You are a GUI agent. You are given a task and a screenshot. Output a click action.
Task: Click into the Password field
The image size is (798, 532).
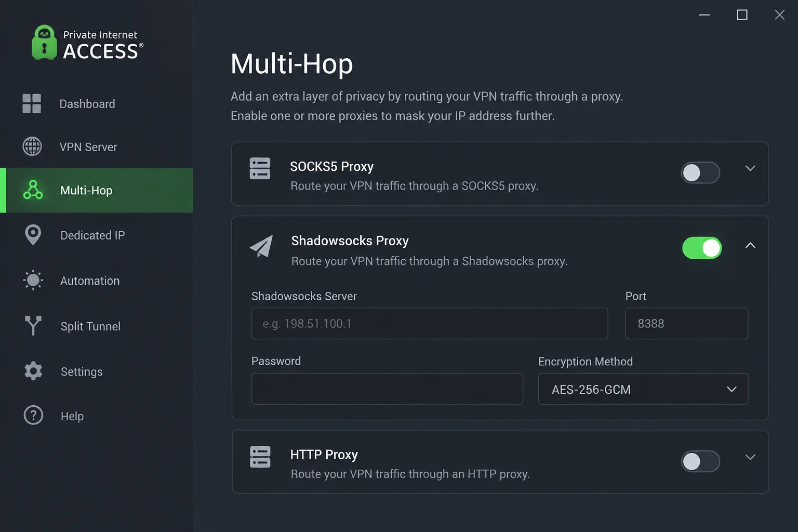(x=387, y=389)
